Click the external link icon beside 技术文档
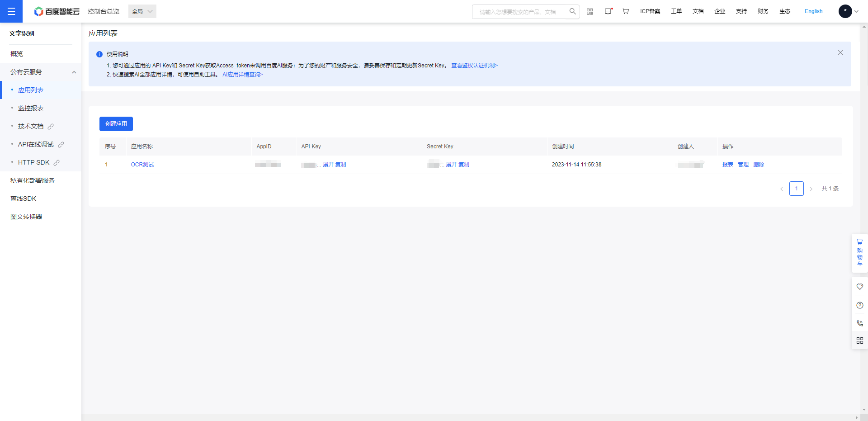 [51, 127]
